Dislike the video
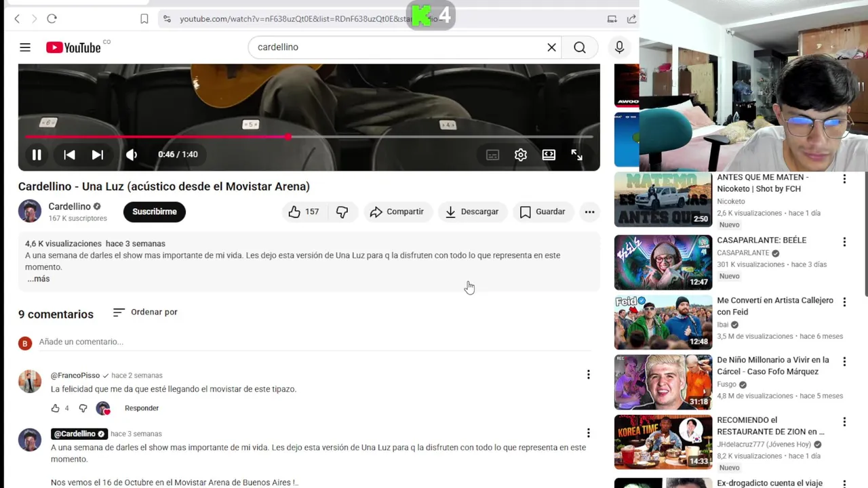This screenshot has width=868, height=488. 342,212
